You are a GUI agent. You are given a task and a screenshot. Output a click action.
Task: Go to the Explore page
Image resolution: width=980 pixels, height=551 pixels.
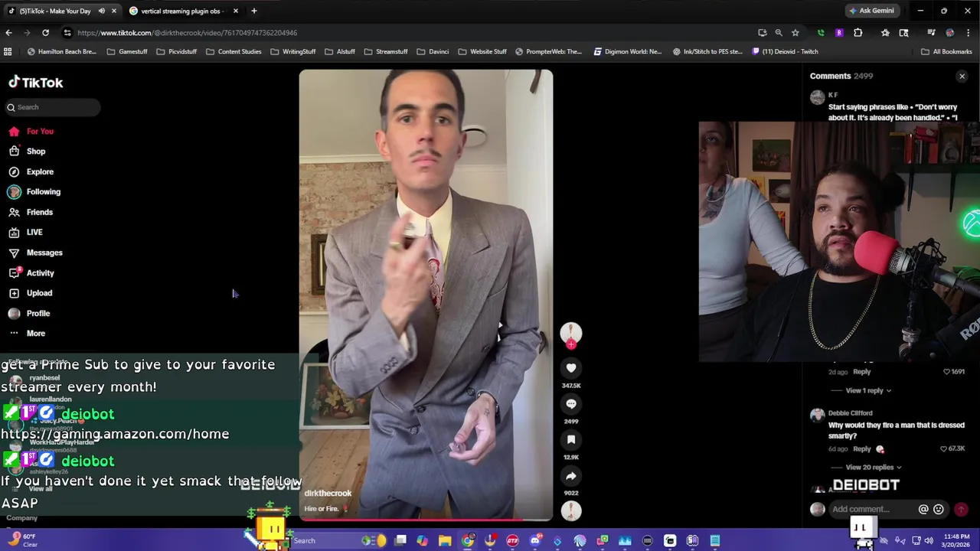[31, 172]
